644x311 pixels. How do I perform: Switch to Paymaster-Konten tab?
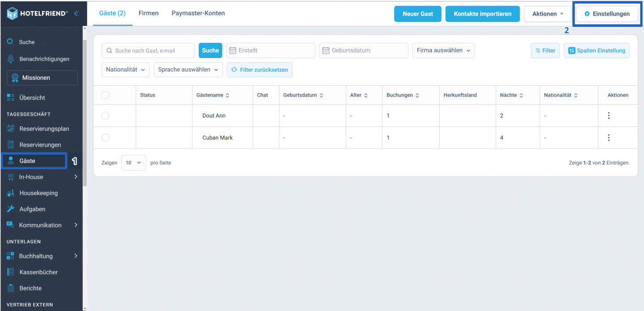198,13
